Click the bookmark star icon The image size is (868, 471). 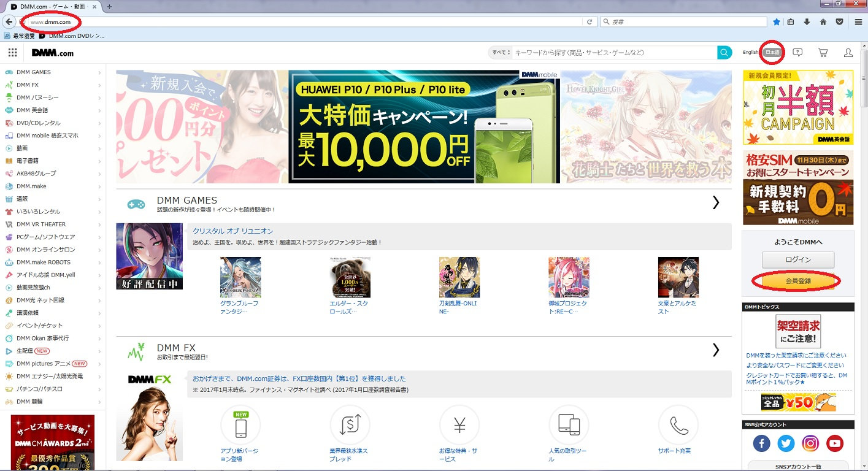[777, 21]
